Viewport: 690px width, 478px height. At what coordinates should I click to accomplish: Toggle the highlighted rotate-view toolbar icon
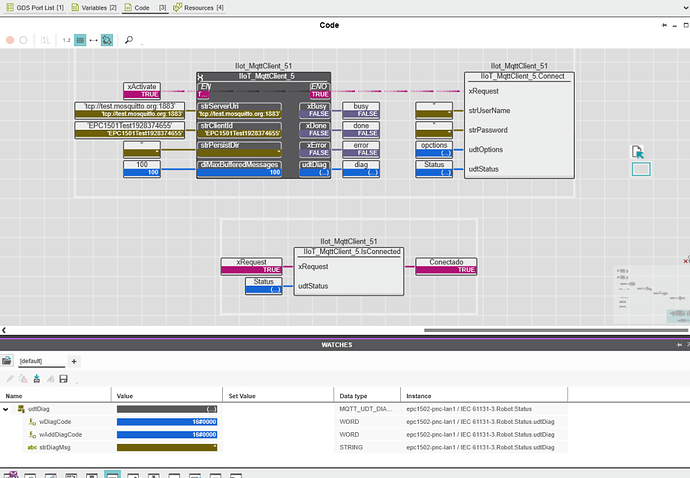(107, 40)
